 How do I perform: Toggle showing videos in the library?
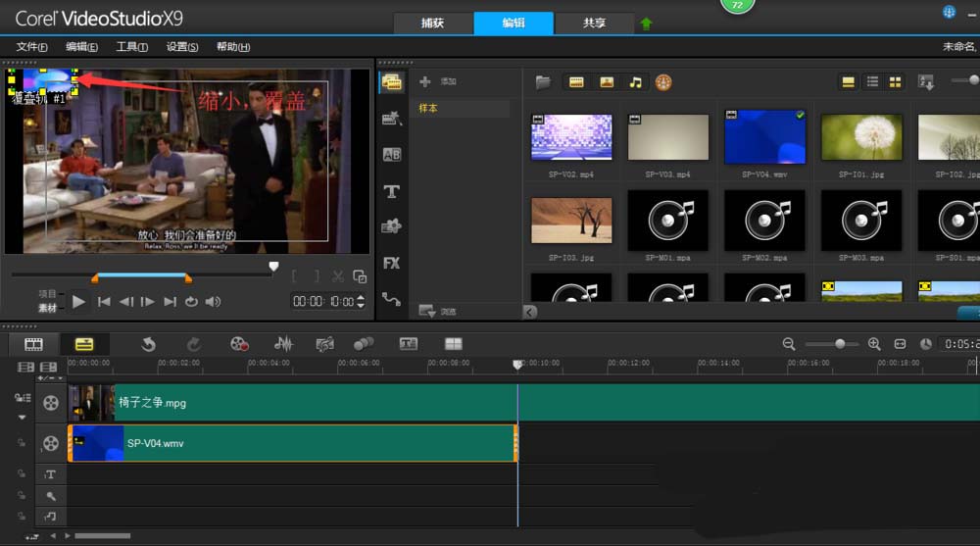click(x=576, y=82)
